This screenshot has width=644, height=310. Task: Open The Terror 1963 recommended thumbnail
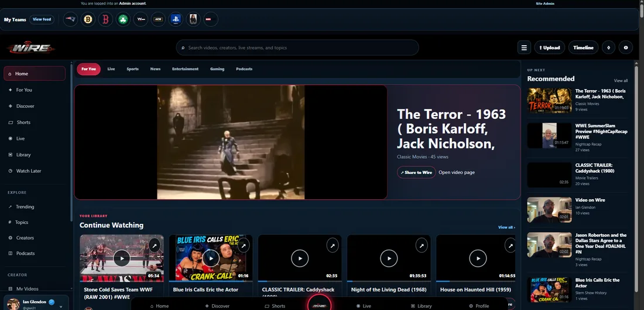point(549,100)
